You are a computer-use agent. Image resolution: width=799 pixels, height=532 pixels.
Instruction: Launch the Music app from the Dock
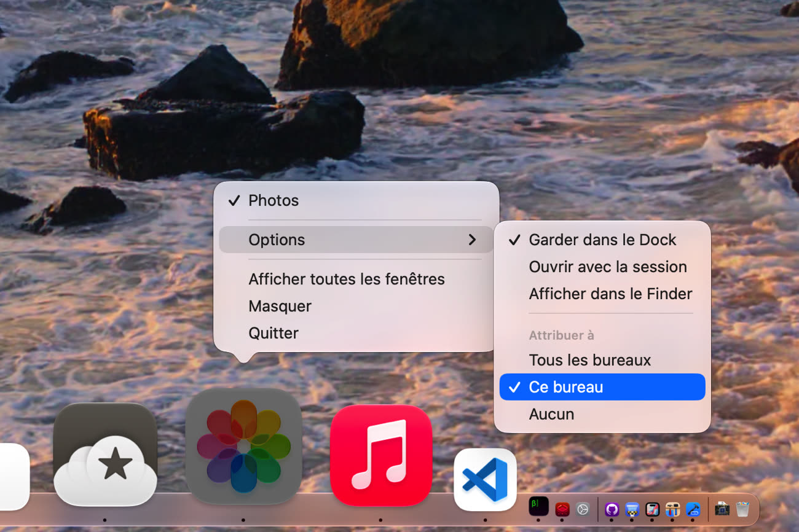pos(381,455)
